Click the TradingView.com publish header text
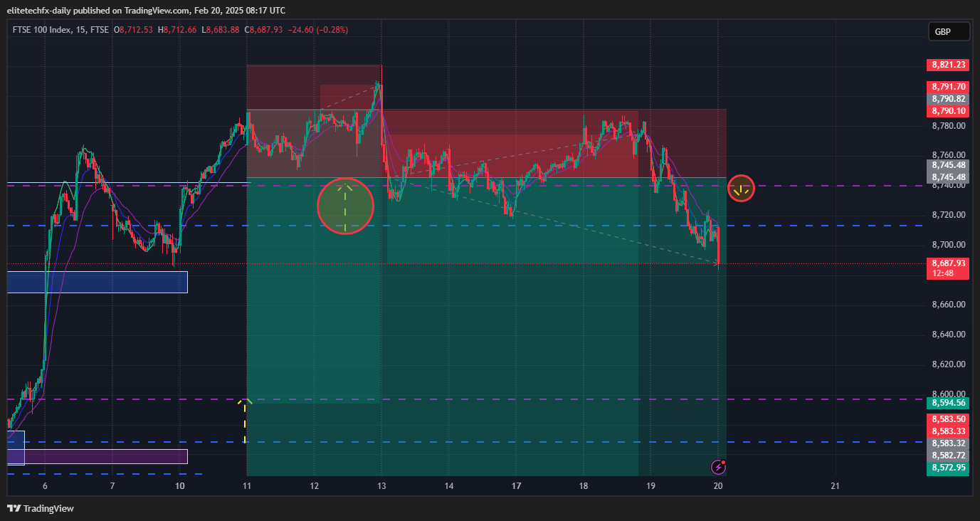Viewport: 980px width, 521px height. [147, 11]
